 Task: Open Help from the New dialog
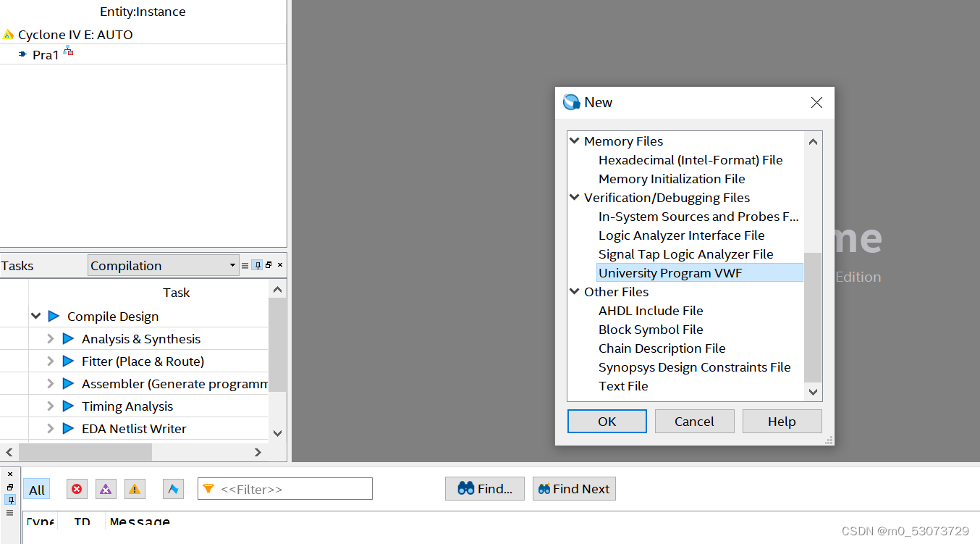click(782, 421)
